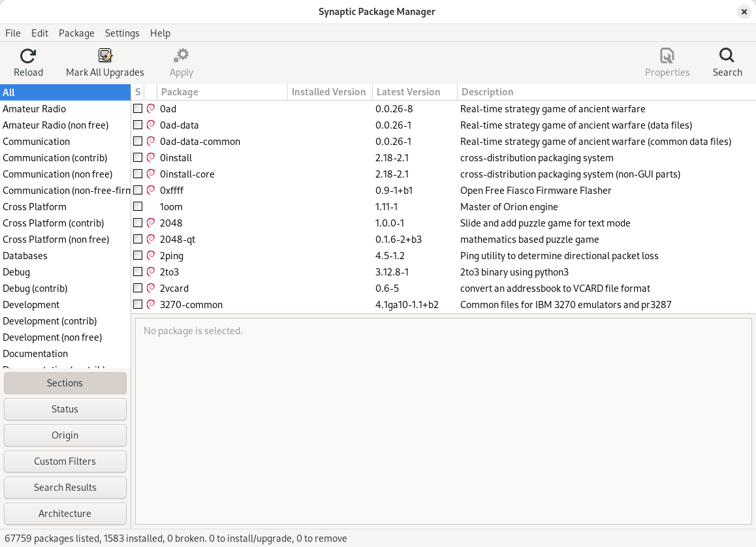Select the Debug (contrib) section
Viewport: 756px width, 547px height.
pos(65,289)
